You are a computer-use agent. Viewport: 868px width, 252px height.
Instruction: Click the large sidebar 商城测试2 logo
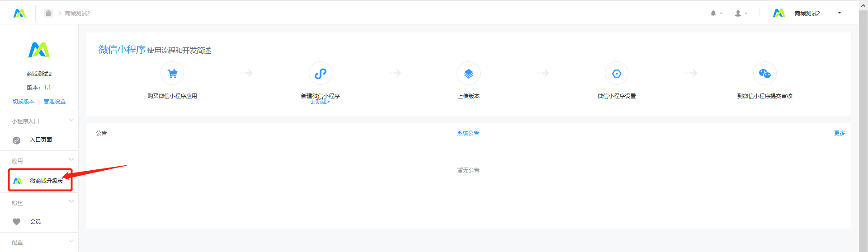click(x=39, y=50)
